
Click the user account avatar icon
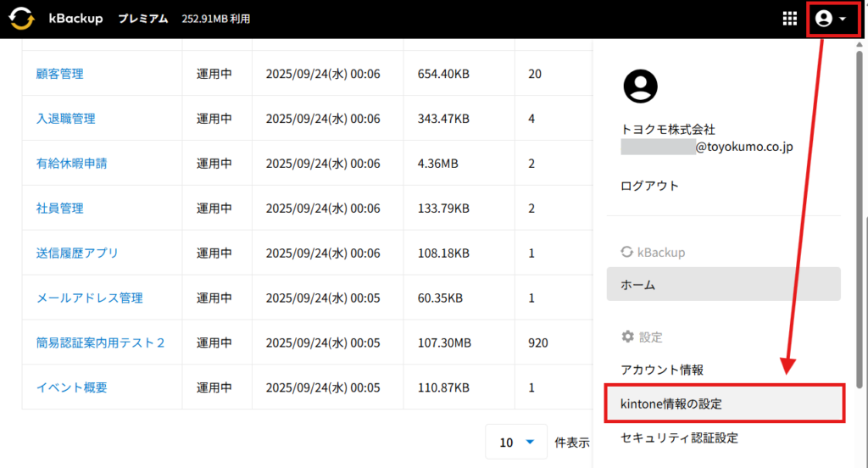(x=823, y=19)
